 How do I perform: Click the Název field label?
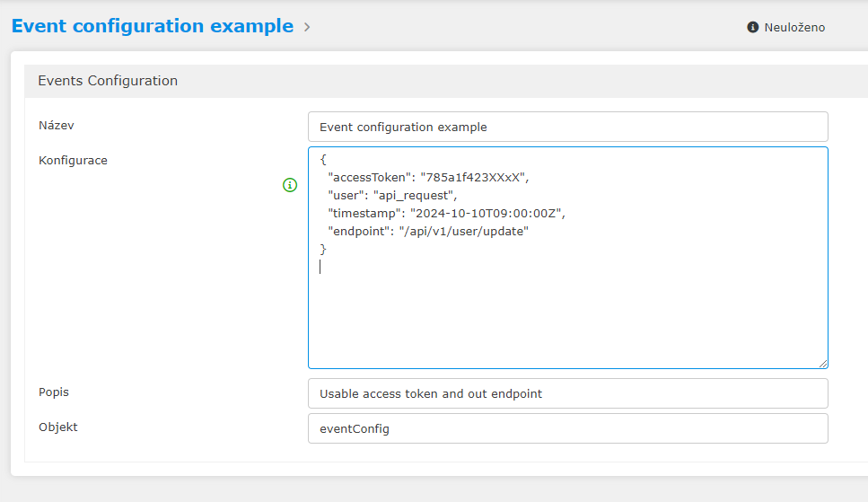point(56,125)
